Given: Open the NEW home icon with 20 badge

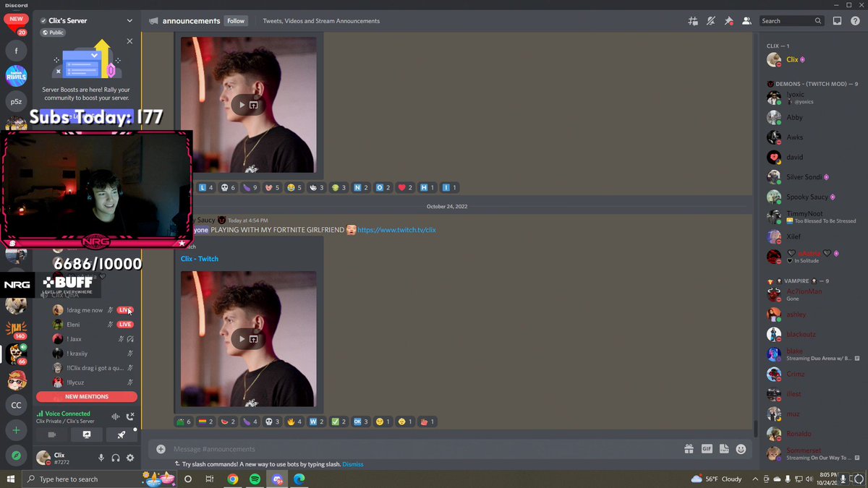Looking at the screenshot, I should 16,23.
